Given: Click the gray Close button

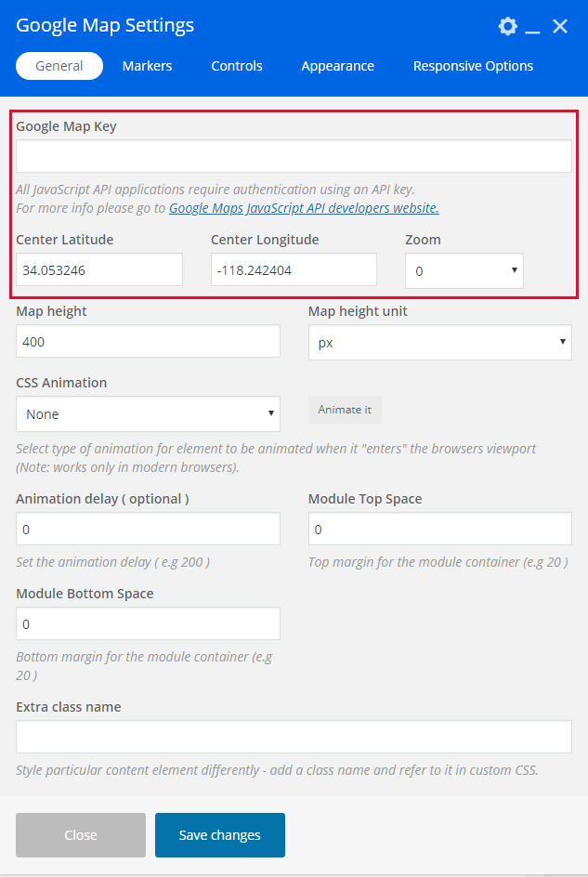Looking at the screenshot, I should point(81,835).
